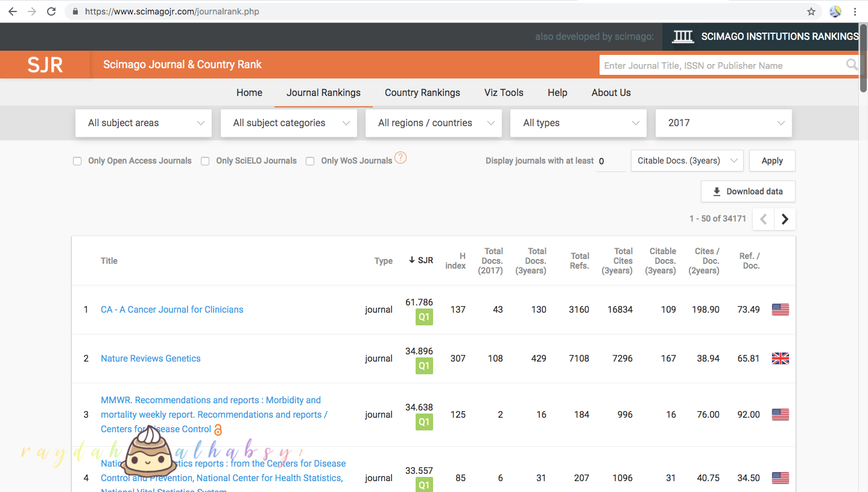868x492 pixels.
Task: Open the All types dropdown
Action: (x=578, y=123)
